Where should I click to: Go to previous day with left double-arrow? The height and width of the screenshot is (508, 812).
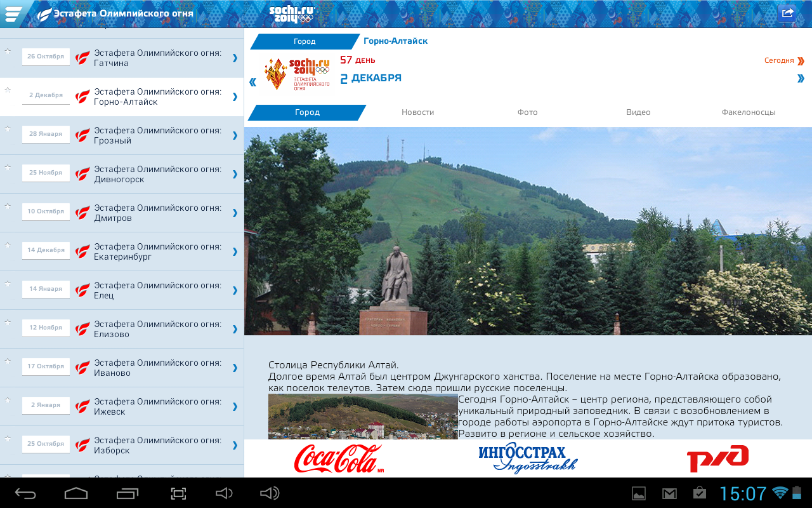pyautogui.click(x=253, y=82)
